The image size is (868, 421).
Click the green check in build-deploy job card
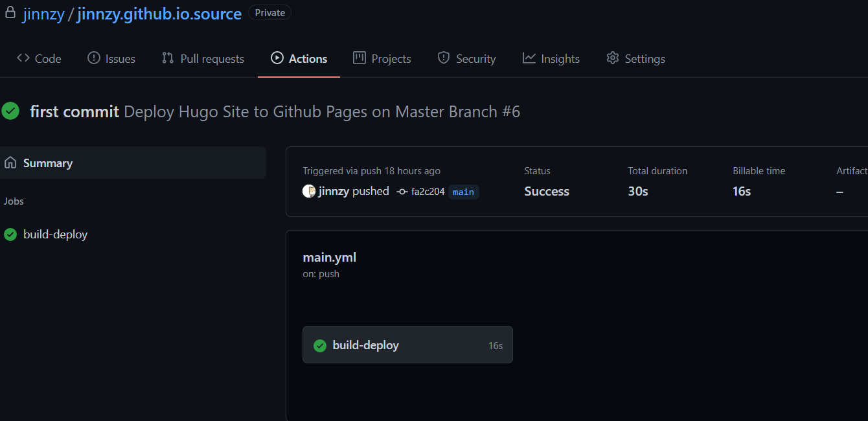coord(319,346)
